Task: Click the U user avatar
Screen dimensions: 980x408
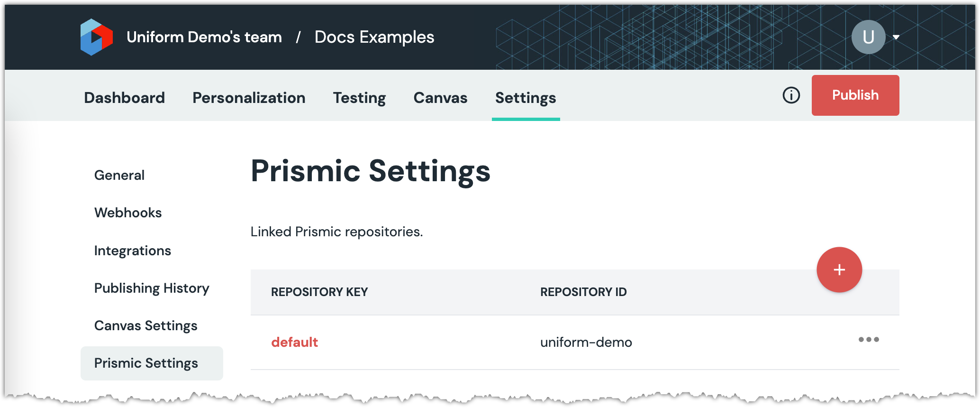Action: click(868, 37)
